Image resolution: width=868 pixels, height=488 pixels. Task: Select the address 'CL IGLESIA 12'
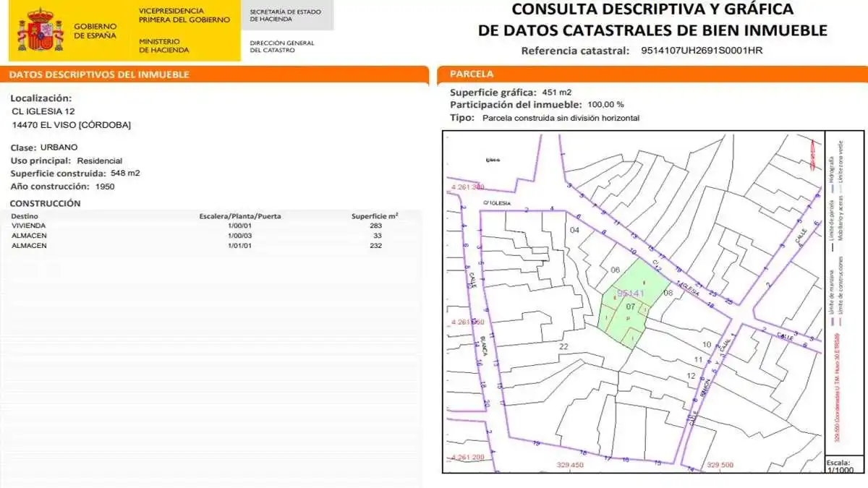tap(43, 111)
